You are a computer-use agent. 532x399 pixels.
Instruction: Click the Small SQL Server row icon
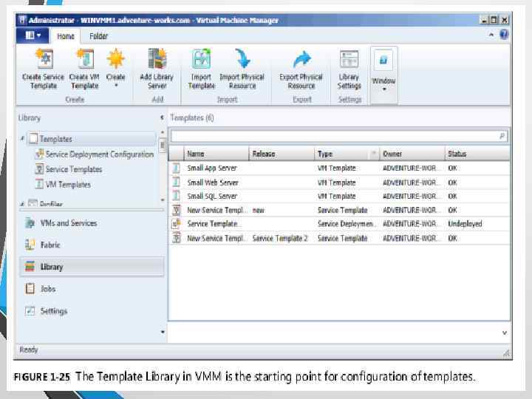click(x=176, y=196)
